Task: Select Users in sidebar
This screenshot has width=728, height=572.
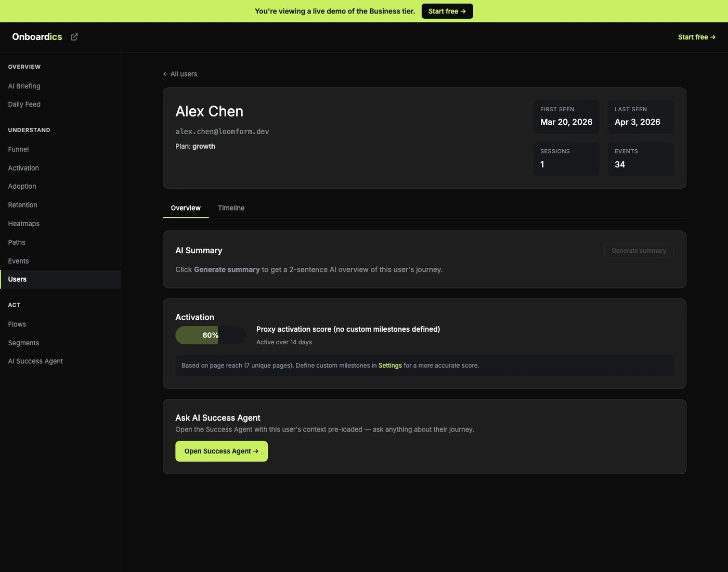Action: point(60,279)
